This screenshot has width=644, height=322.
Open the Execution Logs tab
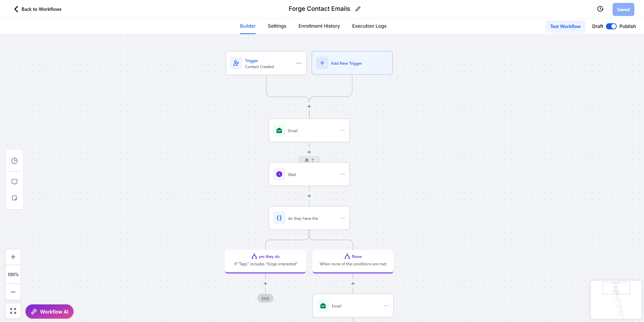tap(369, 26)
